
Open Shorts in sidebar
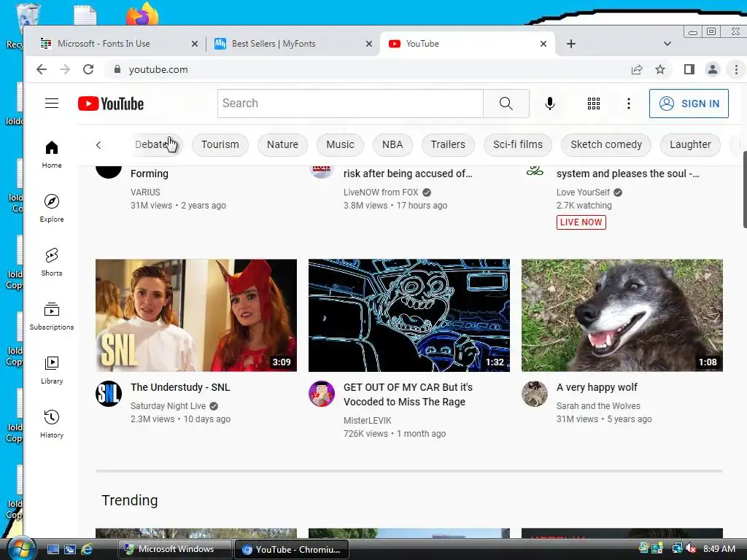(52, 262)
